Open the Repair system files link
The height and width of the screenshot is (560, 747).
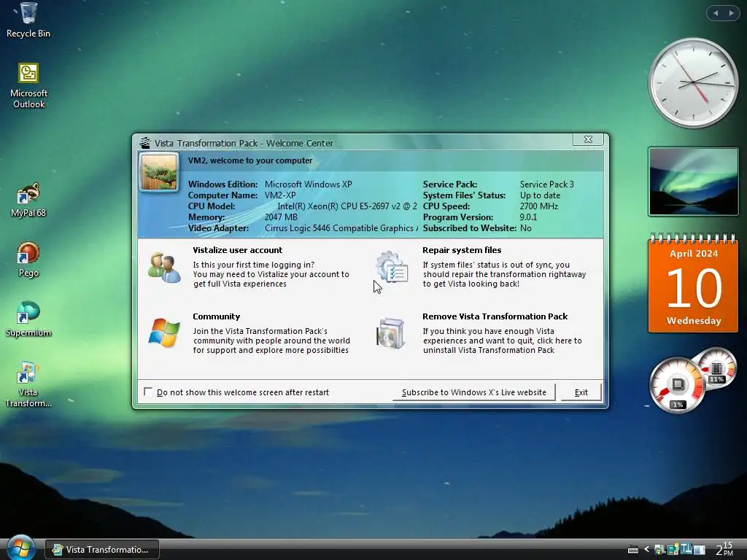tap(462, 250)
